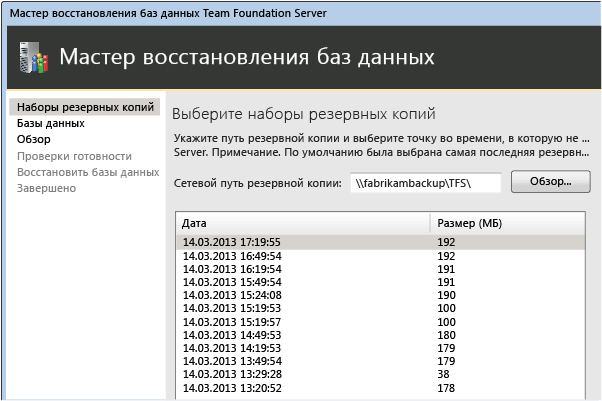This screenshot has height=401, width=602.
Task: Select backup 14.03.2013 13:20:52
Action: pos(380,388)
